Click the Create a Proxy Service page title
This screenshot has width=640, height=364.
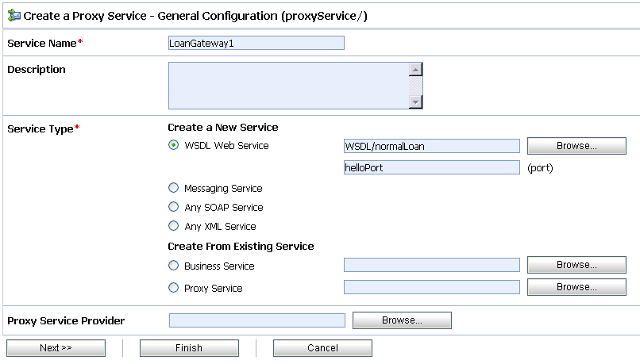click(x=195, y=16)
